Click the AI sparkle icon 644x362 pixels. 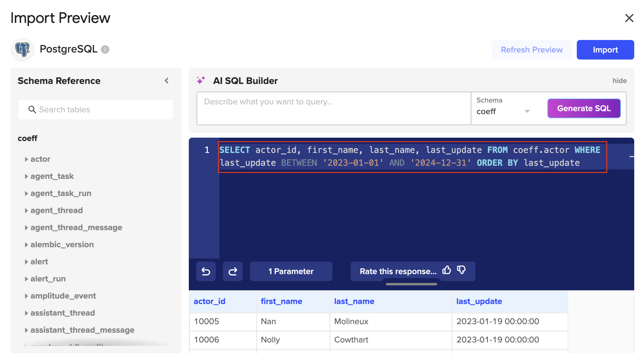pos(201,81)
